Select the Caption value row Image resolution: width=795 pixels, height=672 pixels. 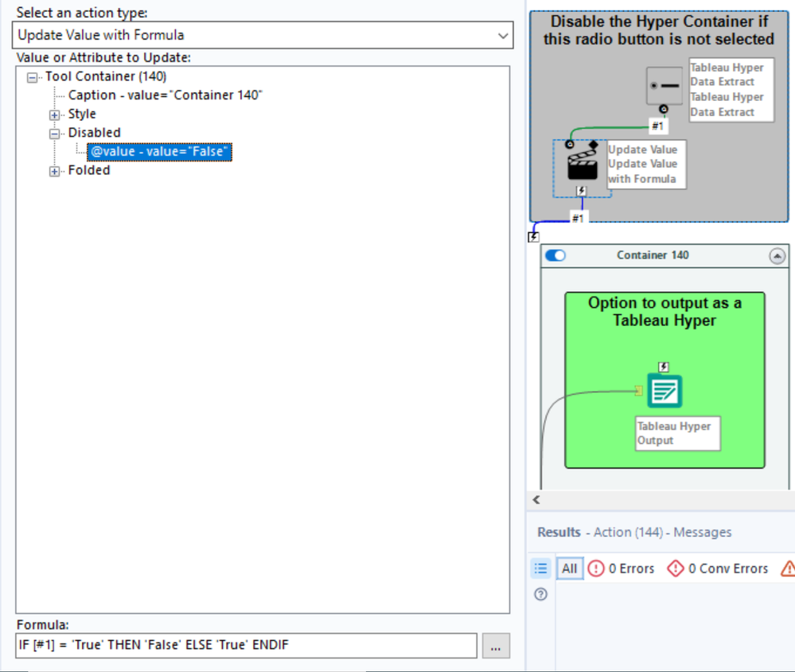point(166,95)
